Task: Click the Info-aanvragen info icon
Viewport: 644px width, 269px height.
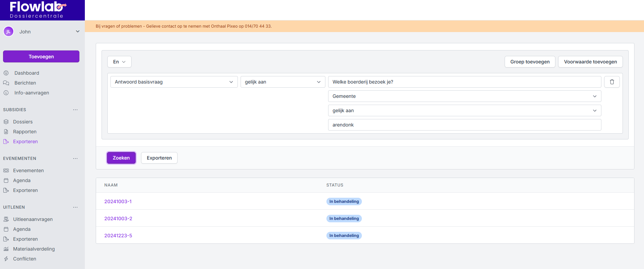Action: click(x=6, y=93)
